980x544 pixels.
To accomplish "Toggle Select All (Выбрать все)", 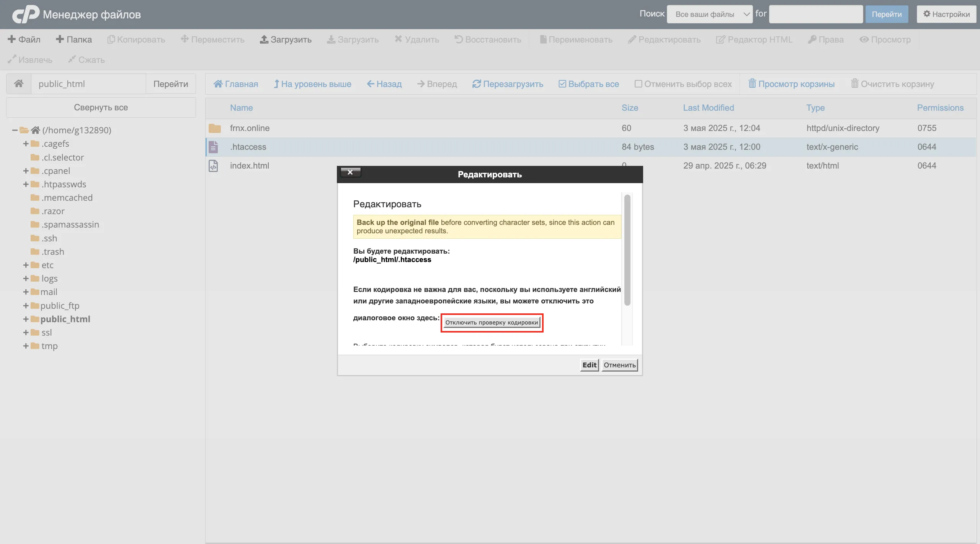I will (589, 84).
